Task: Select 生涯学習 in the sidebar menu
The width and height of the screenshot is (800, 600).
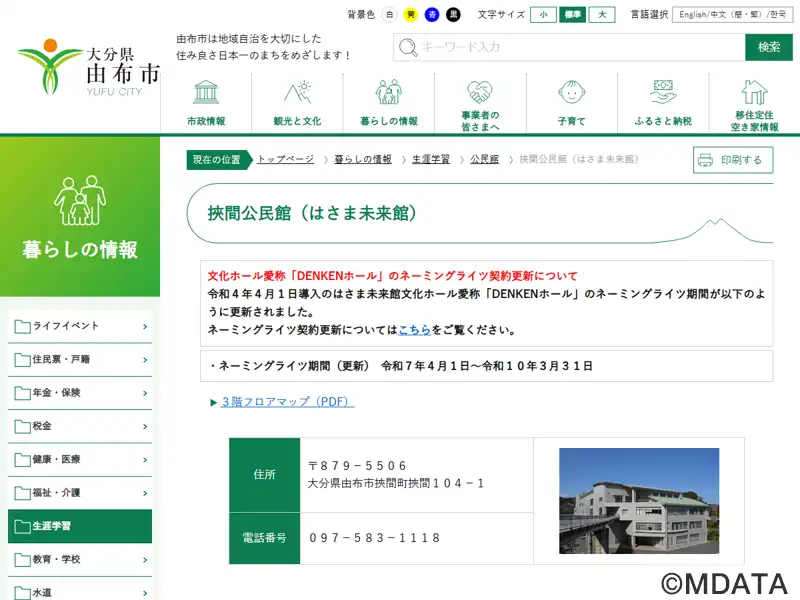Action: click(80, 526)
